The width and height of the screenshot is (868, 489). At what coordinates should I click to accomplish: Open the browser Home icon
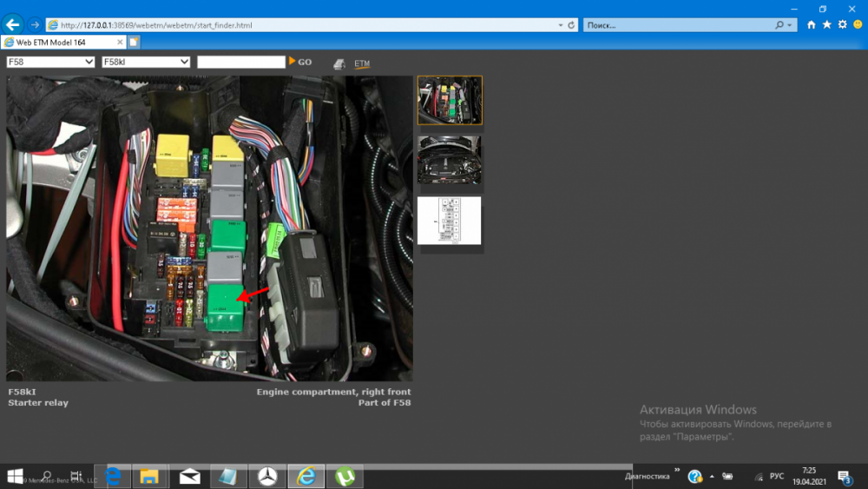click(811, 24)
